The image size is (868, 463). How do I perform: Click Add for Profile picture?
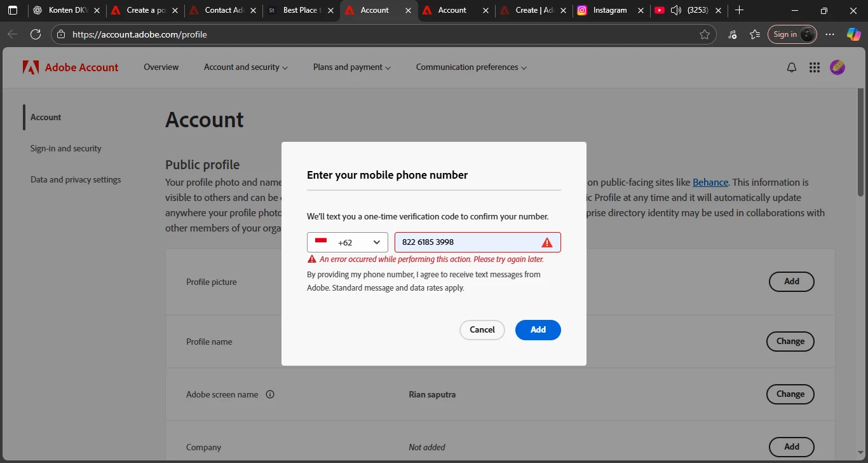[792, 282]
